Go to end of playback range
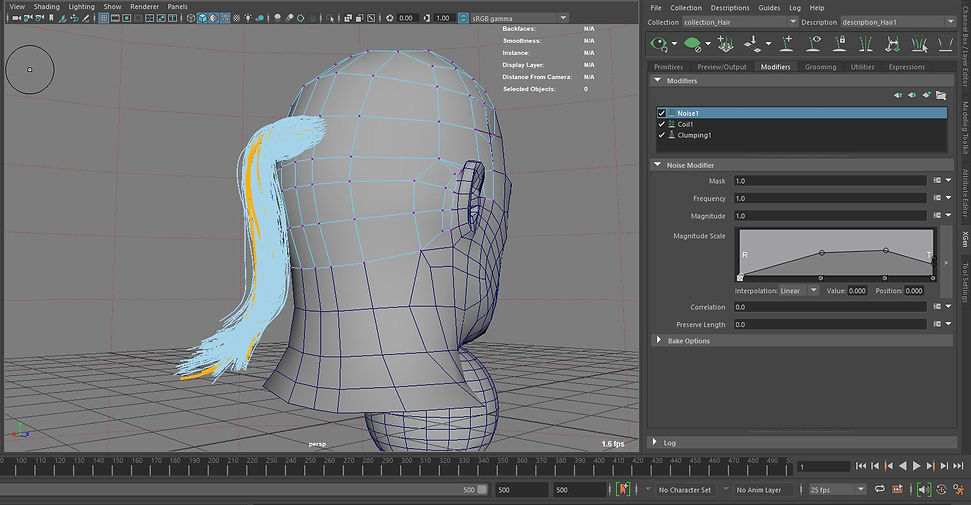 958,465
